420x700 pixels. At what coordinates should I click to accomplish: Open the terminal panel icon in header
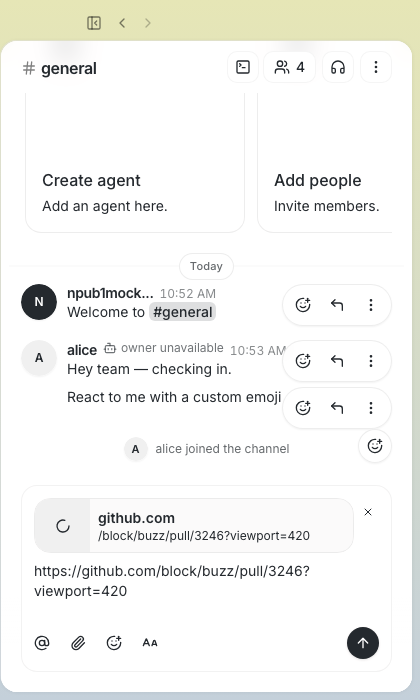(243, 67)
